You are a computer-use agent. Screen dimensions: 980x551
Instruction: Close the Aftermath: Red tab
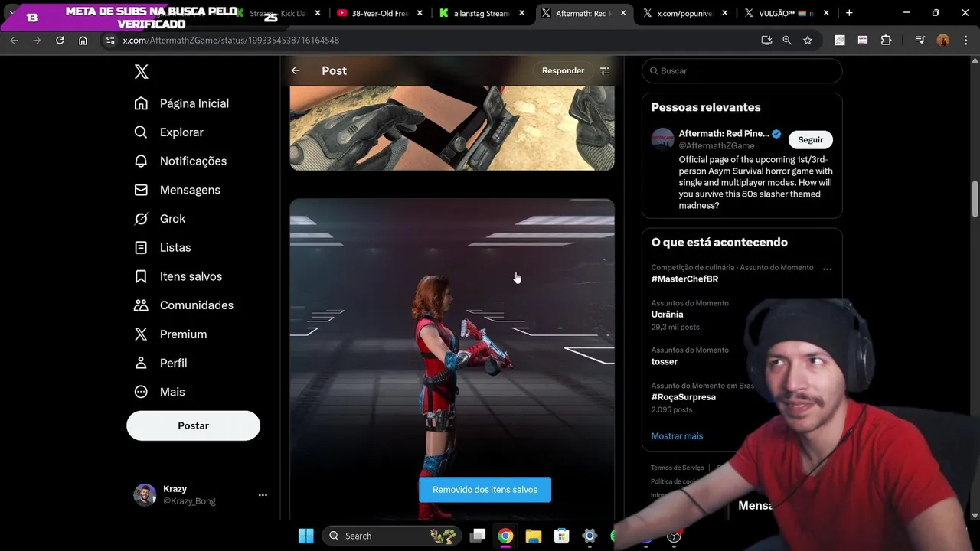(x=623, y=13)
